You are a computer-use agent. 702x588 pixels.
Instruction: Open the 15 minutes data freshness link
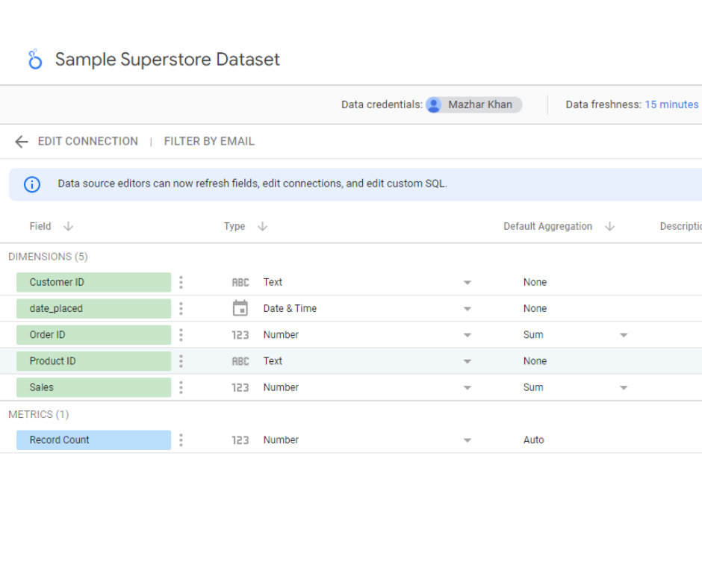pyautogui.click(x=671, y=104)
